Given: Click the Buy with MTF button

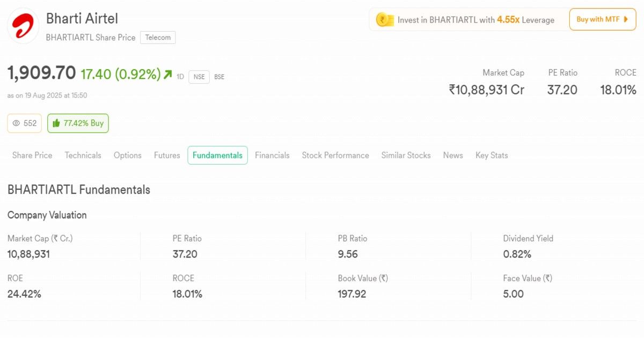Looking at the screenshot, I should [x=602, y=19].
